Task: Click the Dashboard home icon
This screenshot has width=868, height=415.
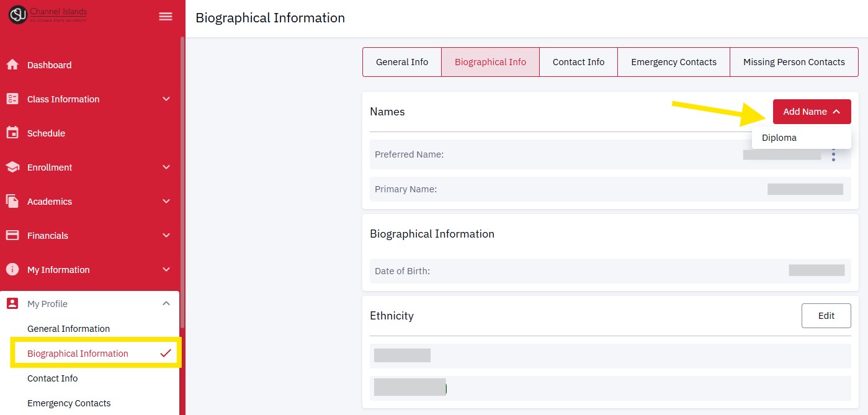Action: tap(12, 65)
